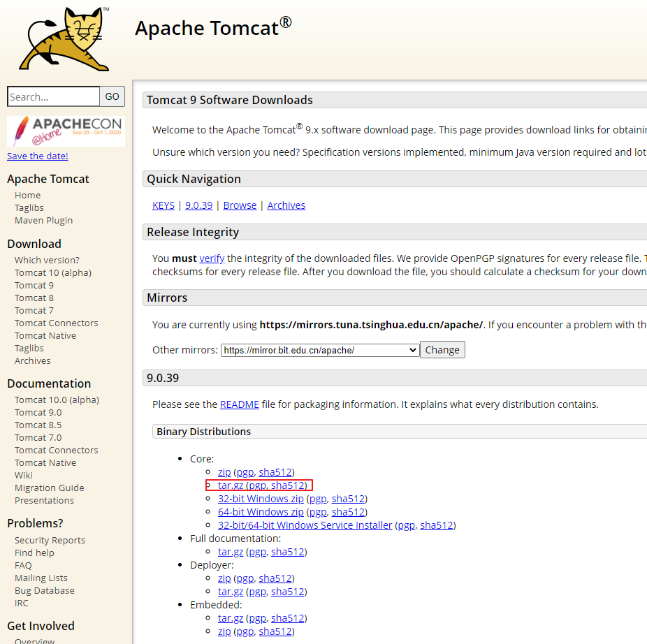Open the IRC sidebar link

tap(22, 603)
